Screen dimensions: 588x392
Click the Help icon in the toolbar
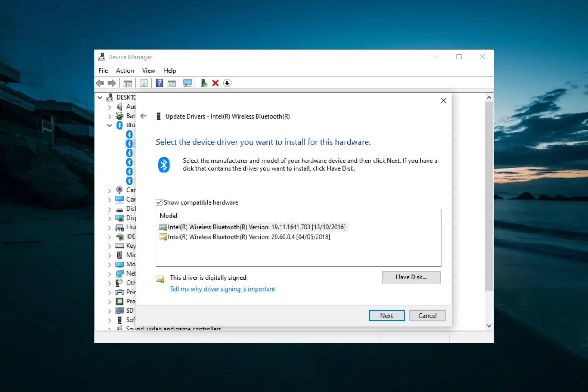[x=160, y=83]
